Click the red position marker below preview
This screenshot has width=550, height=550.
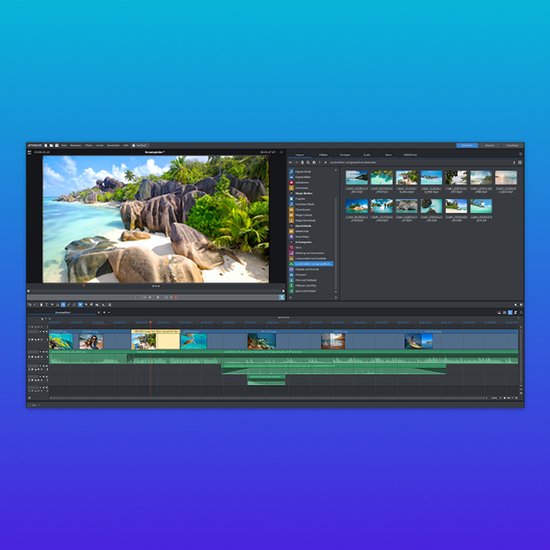coord(83,286)
